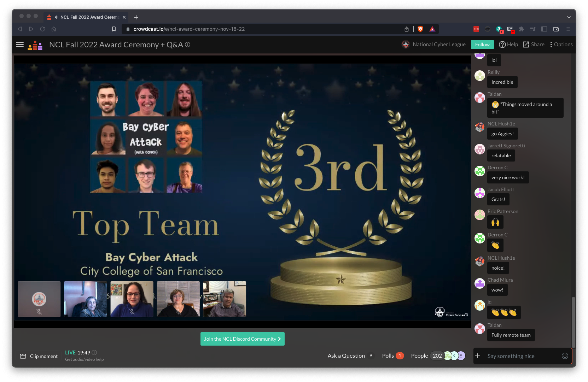Image resolution: width=588 pixels, height=382 pixels.
Task: Click the newspaper extension icon with red badge
Action: pos(511,29)
